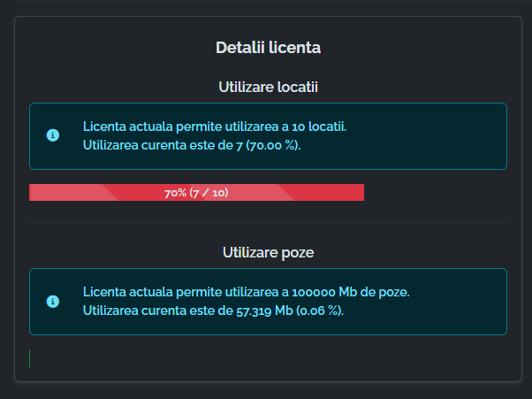Select the "Utilizare poze" section heading
The width and height of the screenshot is (532, 399).
point(268,252)
